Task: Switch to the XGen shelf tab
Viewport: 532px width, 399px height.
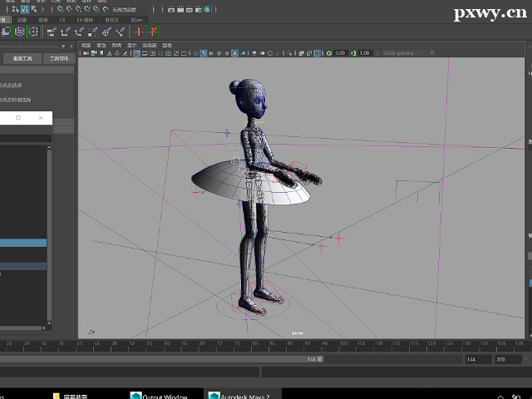Action: (136, 18)
